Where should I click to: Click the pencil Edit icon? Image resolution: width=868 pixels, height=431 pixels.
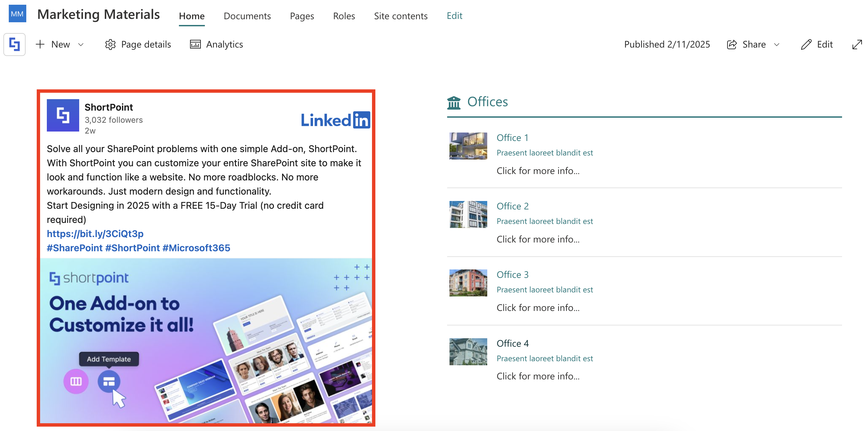tap(806, 45)
